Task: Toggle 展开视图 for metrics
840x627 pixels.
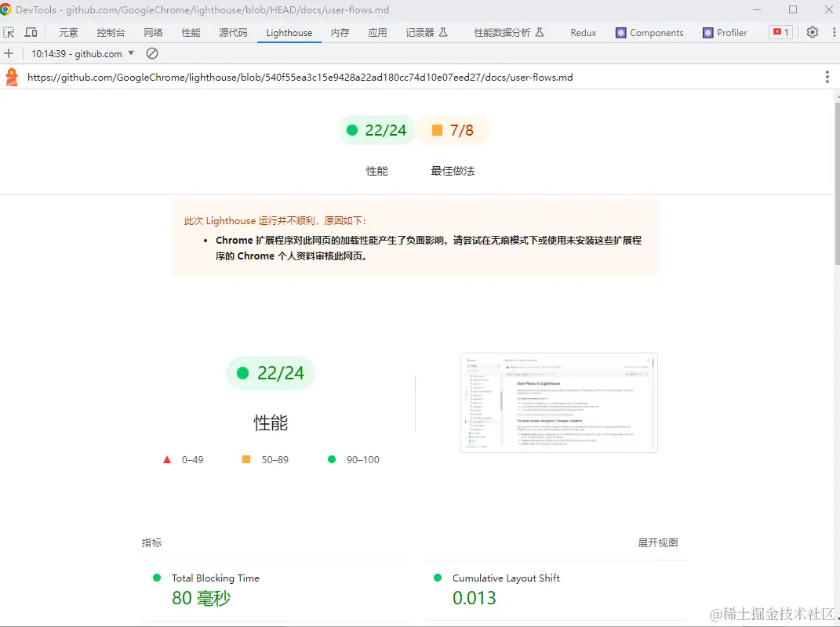Action: point(657,542)
